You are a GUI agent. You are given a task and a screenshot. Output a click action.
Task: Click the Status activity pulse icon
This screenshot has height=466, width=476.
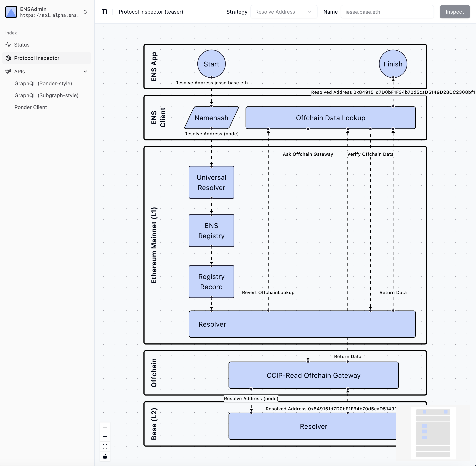click(x=8, y=45)
